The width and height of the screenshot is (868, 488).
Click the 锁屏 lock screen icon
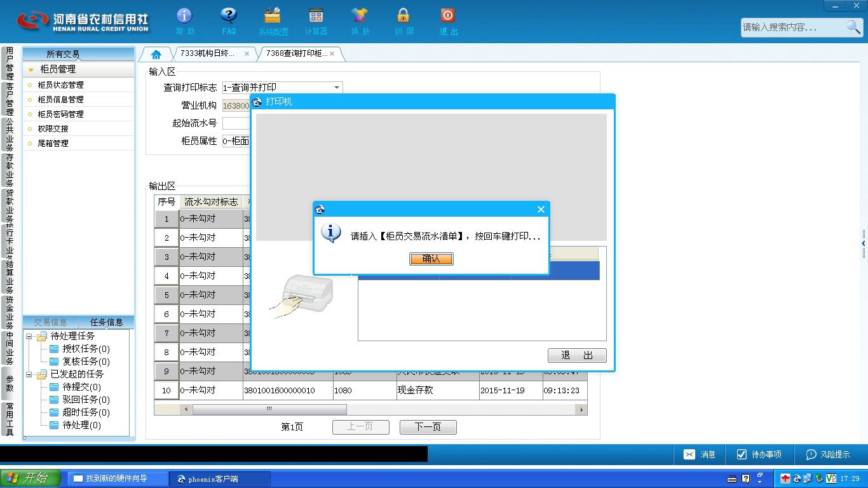coord(403,21)
